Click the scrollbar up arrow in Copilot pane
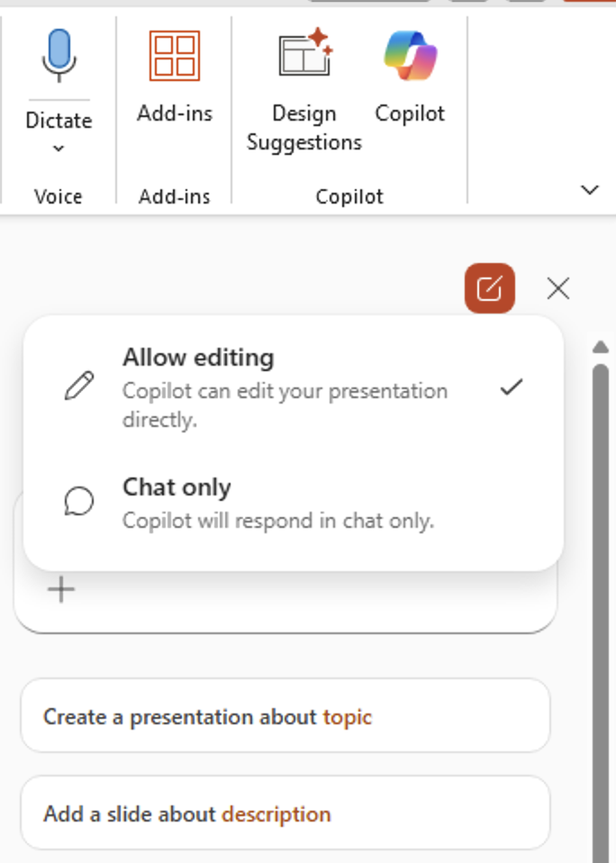 click(x=600, y=348)
